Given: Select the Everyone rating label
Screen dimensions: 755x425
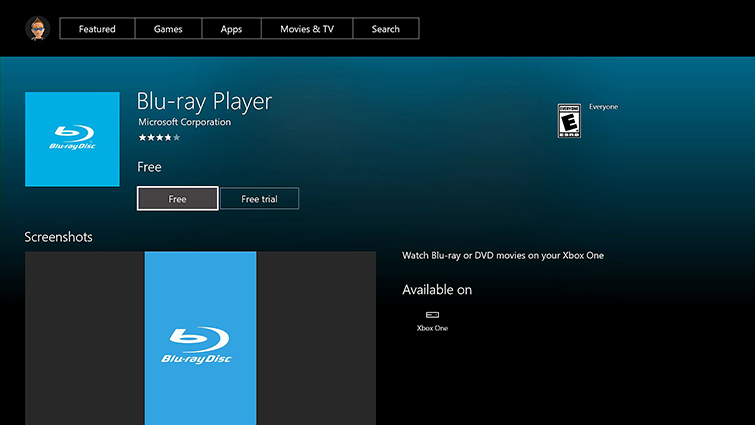Looking at the screenshot, I should pos(603,106).
